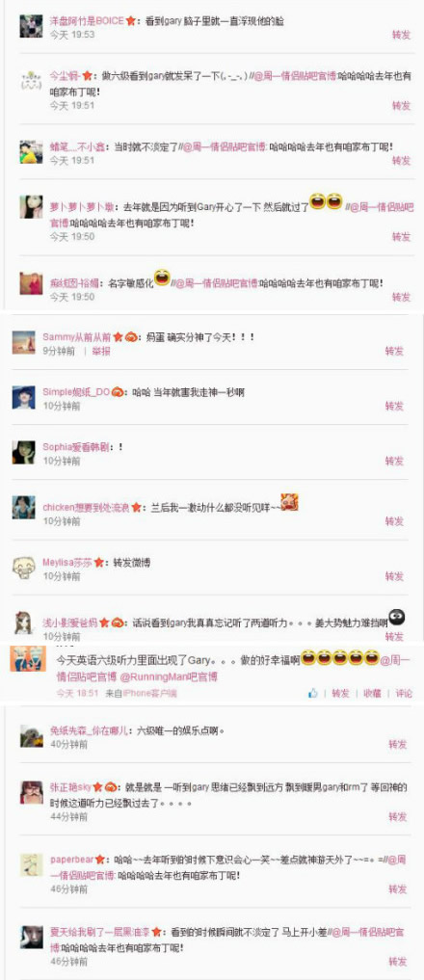Click 转发 on Sophia爱看韩剧's comment
Viewport: 424px width, 980px height.
point(394,462)
